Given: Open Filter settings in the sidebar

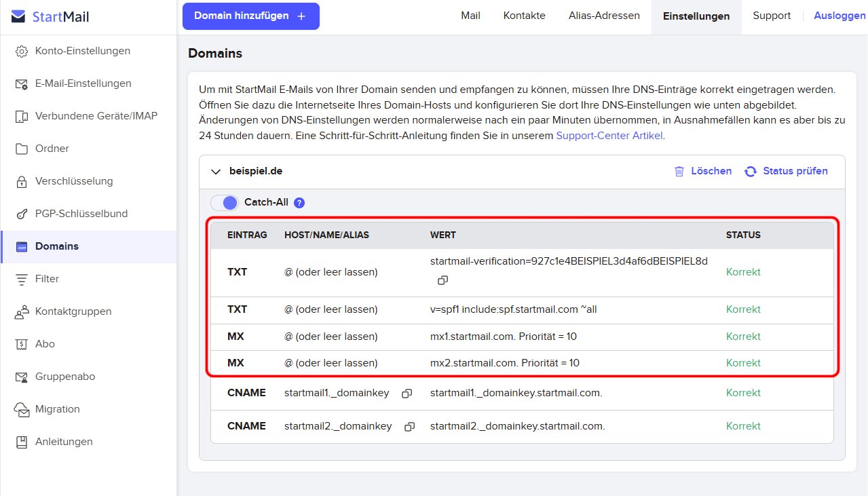Looking at the screenshot, I should [88, 279].
